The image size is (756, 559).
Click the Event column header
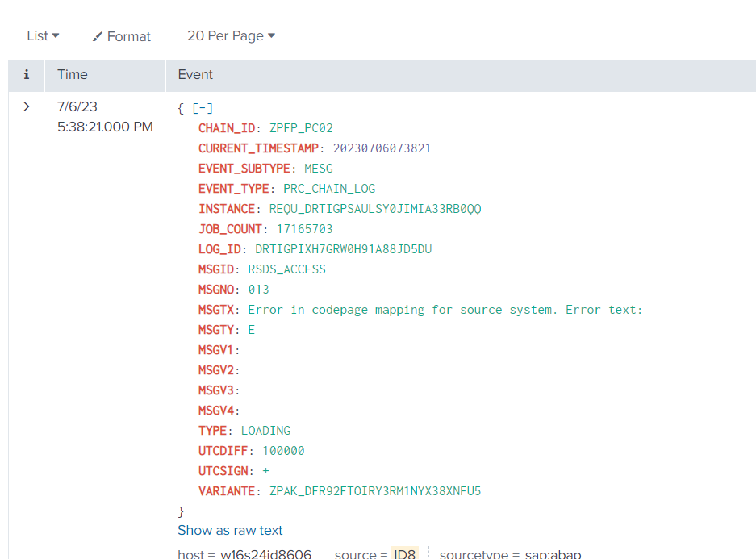point(195,75)
